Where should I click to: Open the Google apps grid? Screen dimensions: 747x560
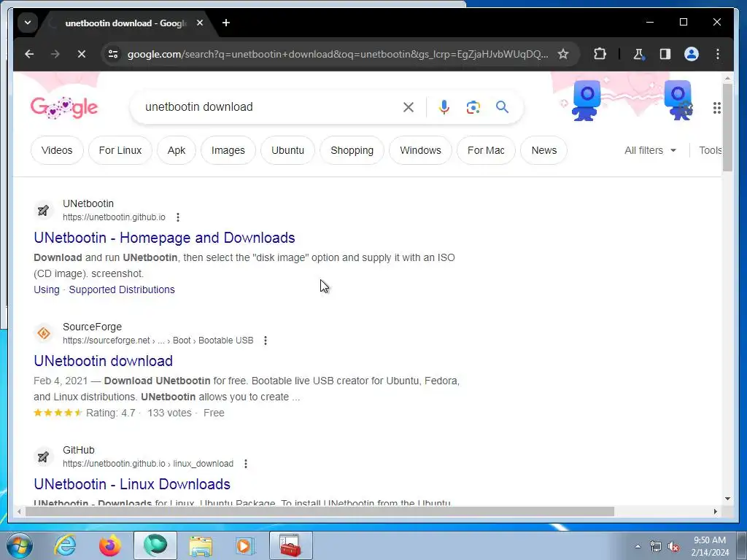tap(716, 108)
